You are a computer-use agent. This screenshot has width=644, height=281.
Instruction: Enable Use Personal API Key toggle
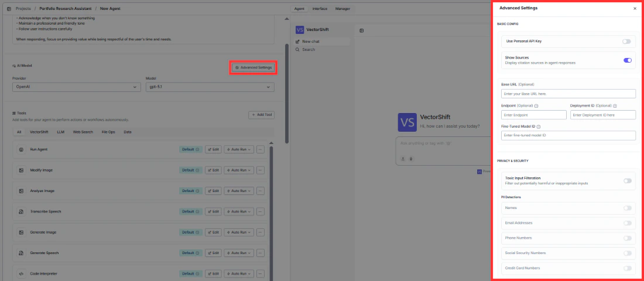(626, 42)
